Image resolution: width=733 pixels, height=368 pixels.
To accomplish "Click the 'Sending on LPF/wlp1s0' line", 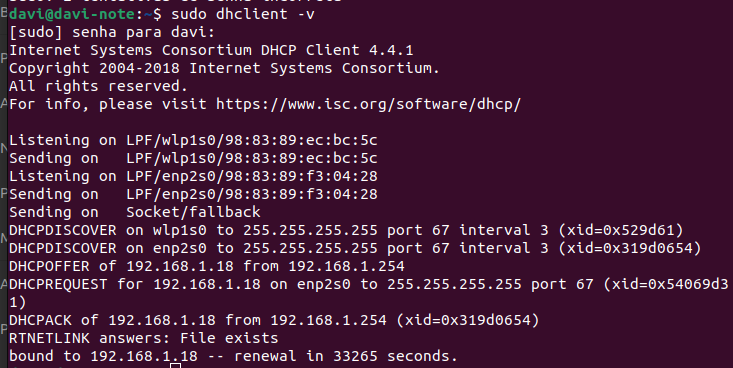I will tap(193, 158).
